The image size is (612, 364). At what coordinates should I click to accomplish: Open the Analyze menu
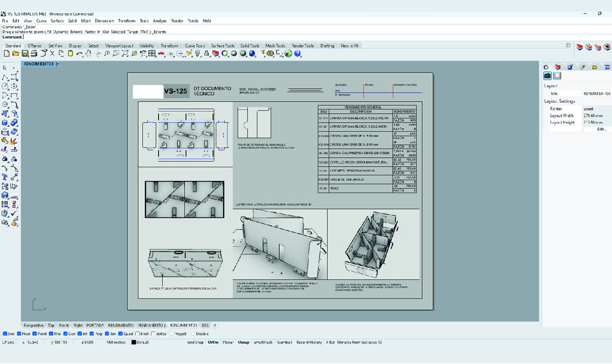[x=160, y=21]
